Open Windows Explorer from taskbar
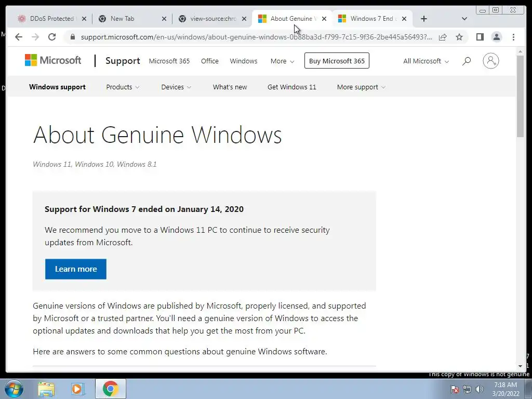Viewport: 532px width, 399px height. pos(46,389)
